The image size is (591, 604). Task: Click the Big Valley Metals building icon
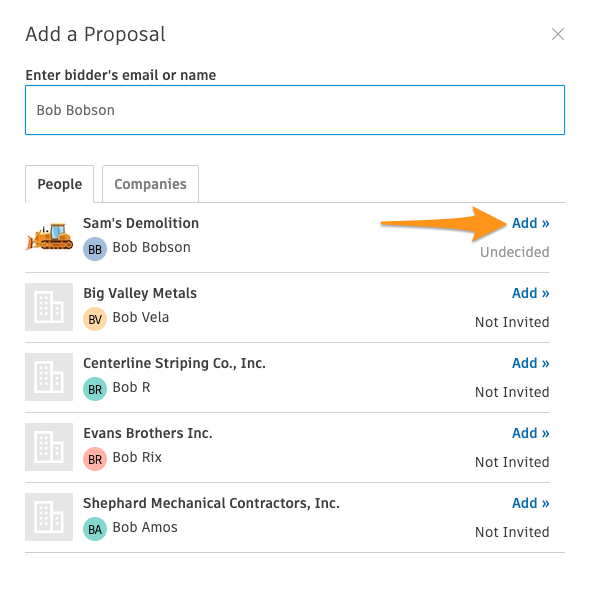[49, 307]
